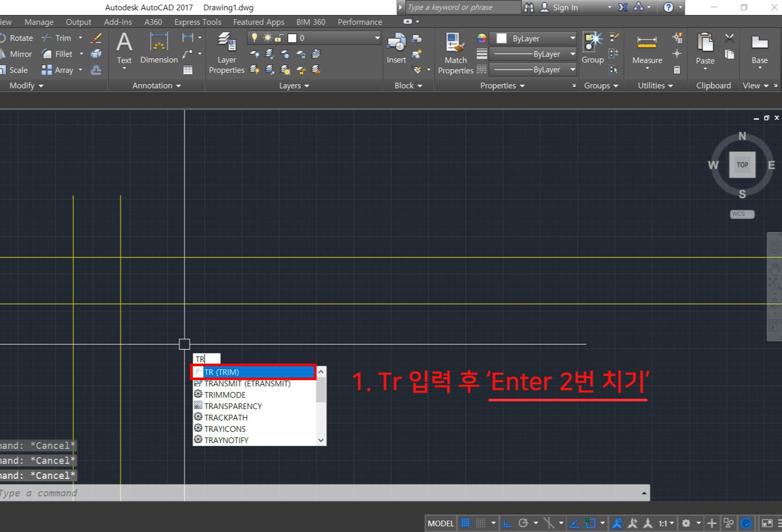This screenshot has width=782, height=532.
Task: Click the Erase tool icon in Modify panel
Action: pyautogui.click(x=96, y=38)
